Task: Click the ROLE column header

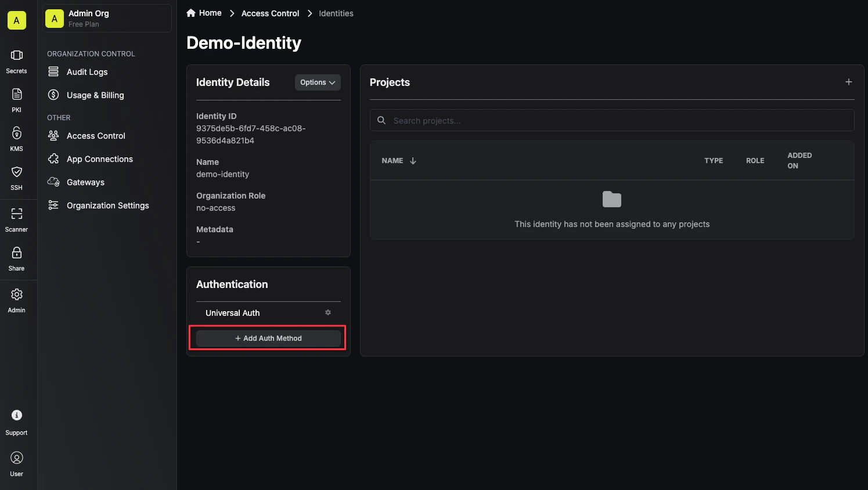Action: [x=755, y=161]
